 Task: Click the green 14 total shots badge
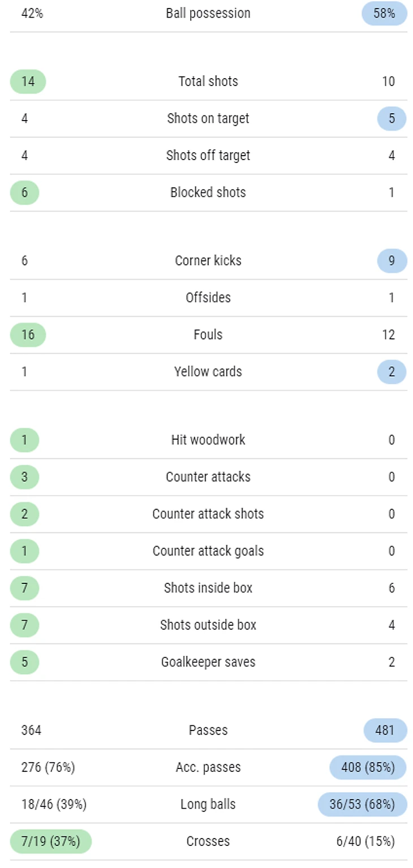pyautogui.click(x=28, y=81)
